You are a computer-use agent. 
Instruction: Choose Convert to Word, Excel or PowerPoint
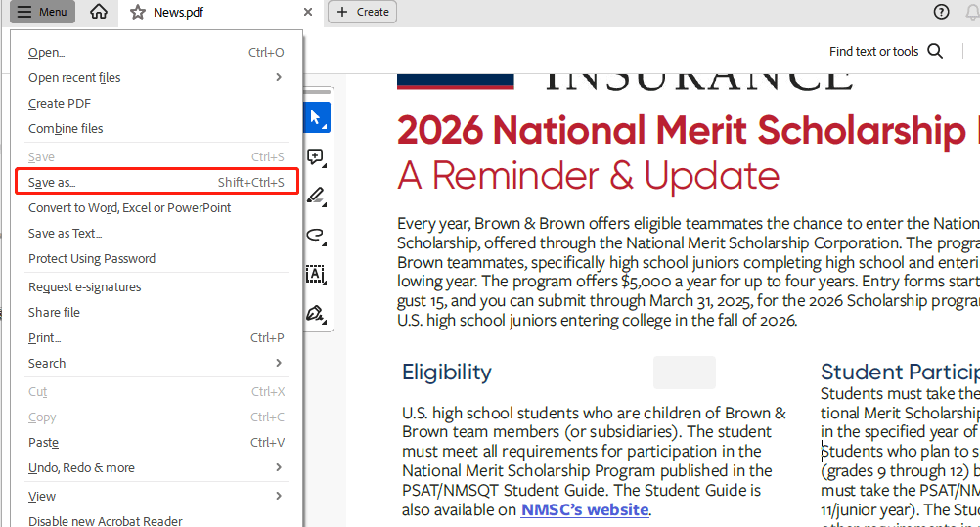coord(156,207)
